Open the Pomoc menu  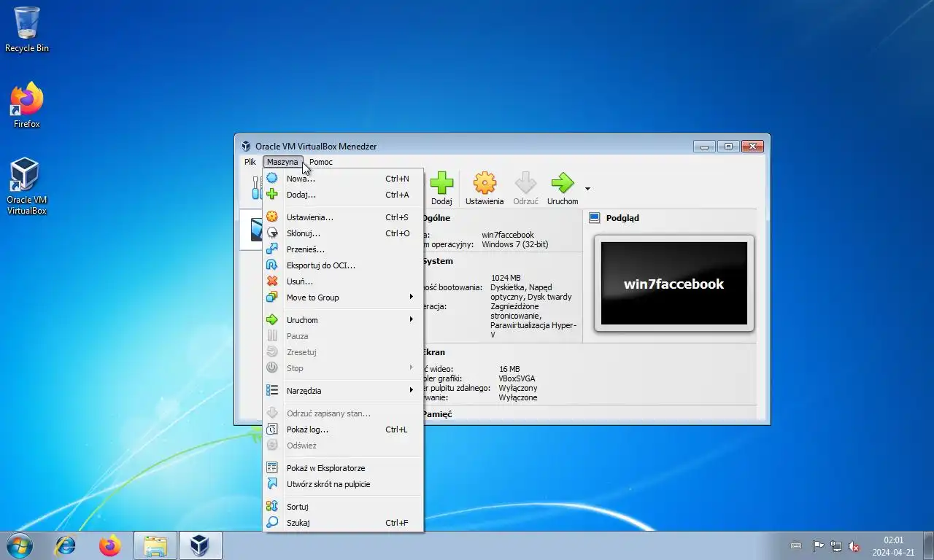point(321,162)
